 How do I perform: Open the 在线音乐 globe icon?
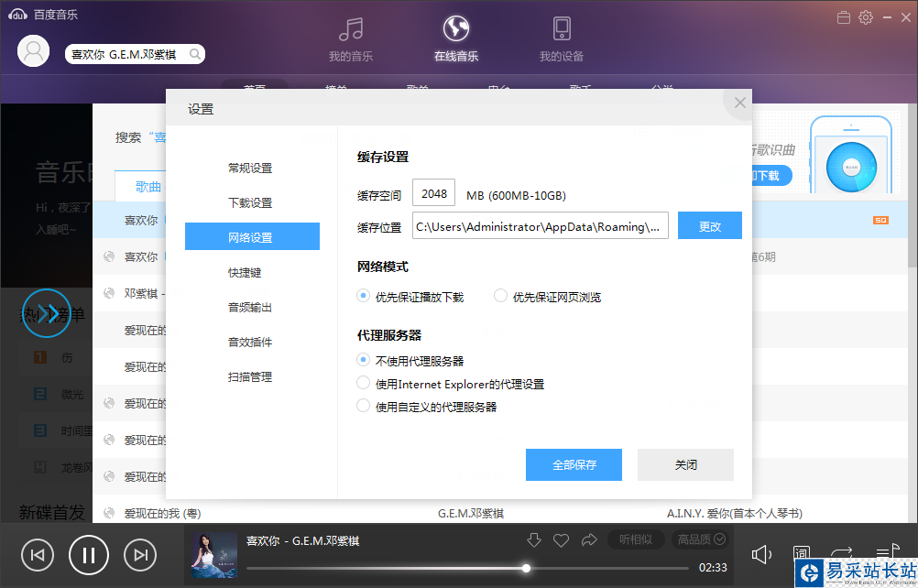coord(456,28)
